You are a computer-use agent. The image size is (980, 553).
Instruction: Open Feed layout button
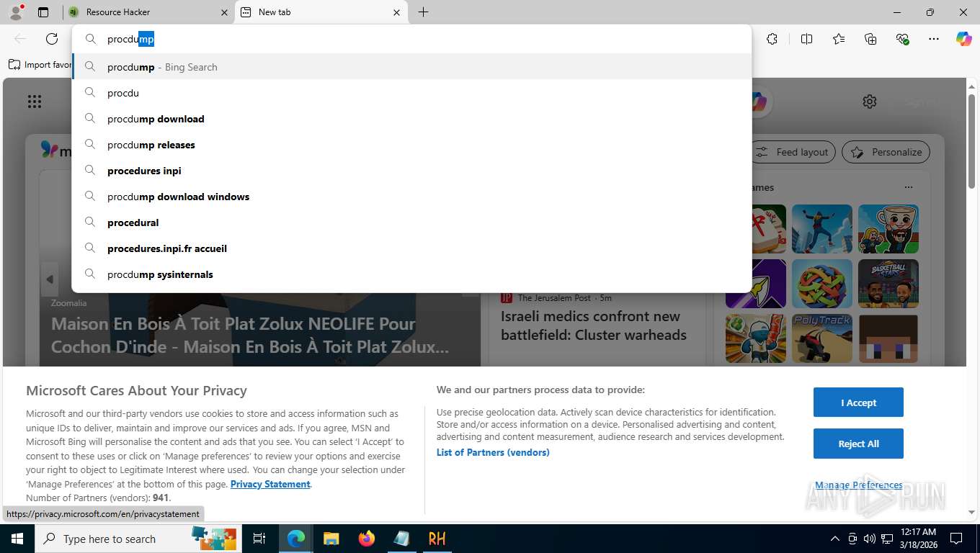tap(793, 152)
